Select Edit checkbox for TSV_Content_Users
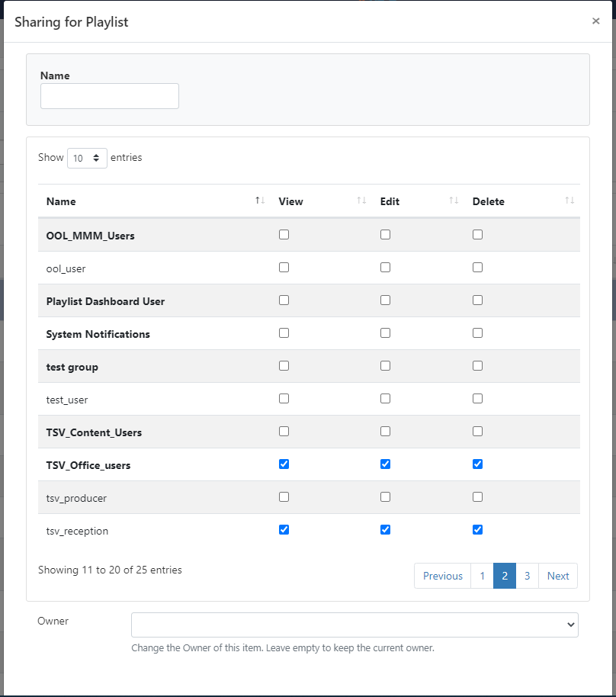The image size is (616, 697). pos(385,432)
